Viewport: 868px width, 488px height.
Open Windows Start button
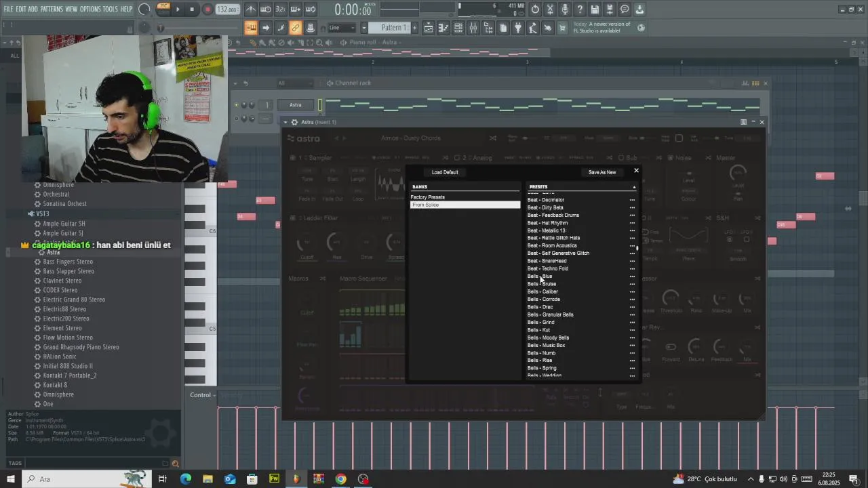10,479
